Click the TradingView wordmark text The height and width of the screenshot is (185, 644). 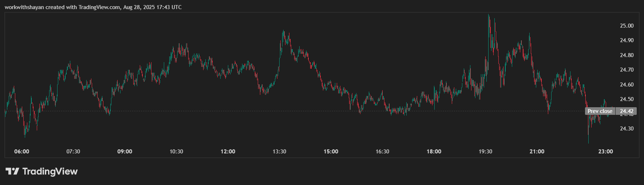(50, 171)
